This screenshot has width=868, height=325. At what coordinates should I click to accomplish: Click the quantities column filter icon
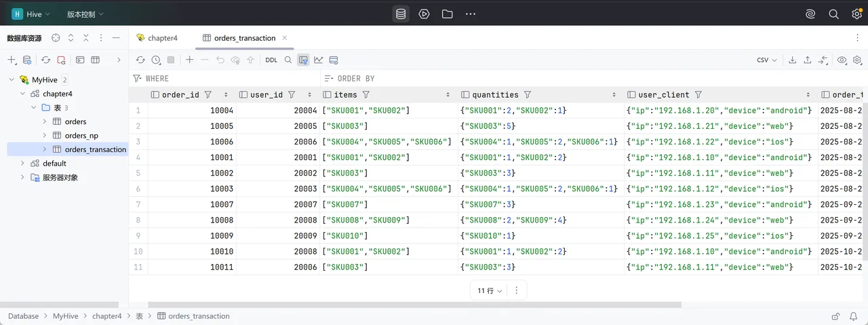pyautogui.click(x=528, y=95)
